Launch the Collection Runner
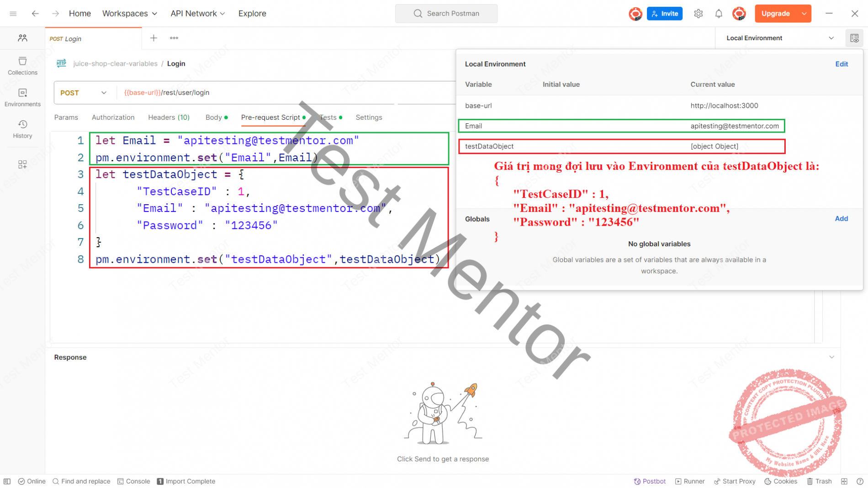 (690, 481)
